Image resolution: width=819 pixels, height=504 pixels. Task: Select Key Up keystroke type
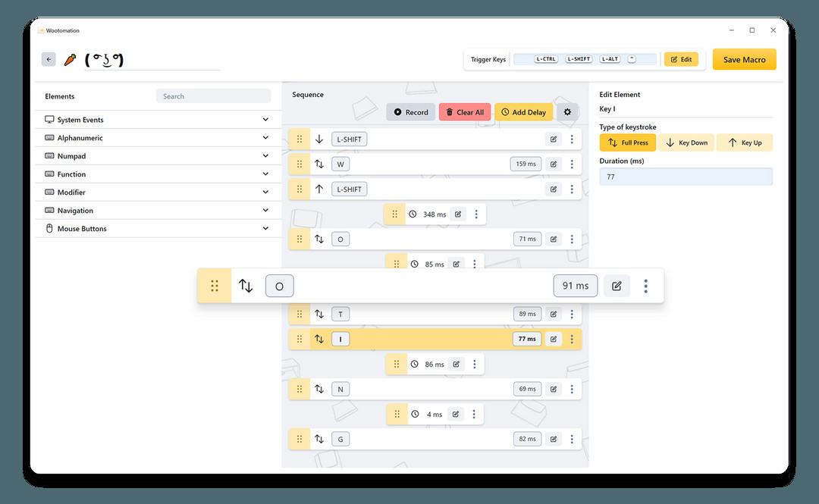click(x=745, y=142)
